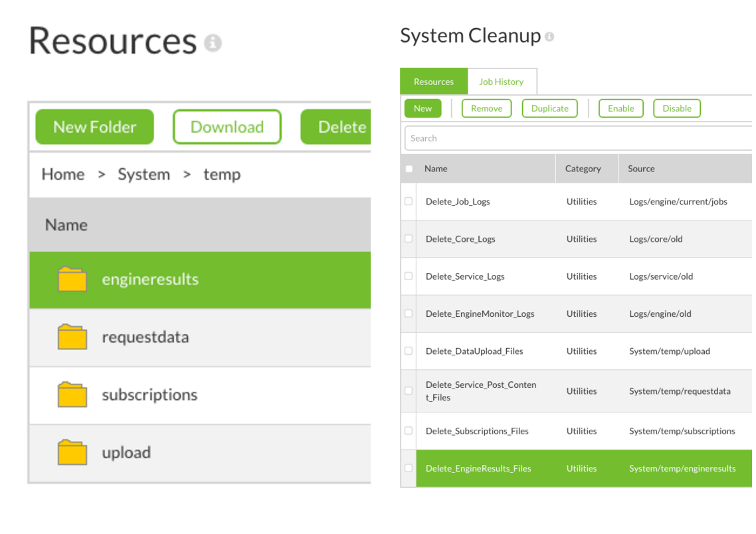The width and height of the screenshot is (756, 534).
Task: Open the requestdata folder icon
Action: pos(72,337)
